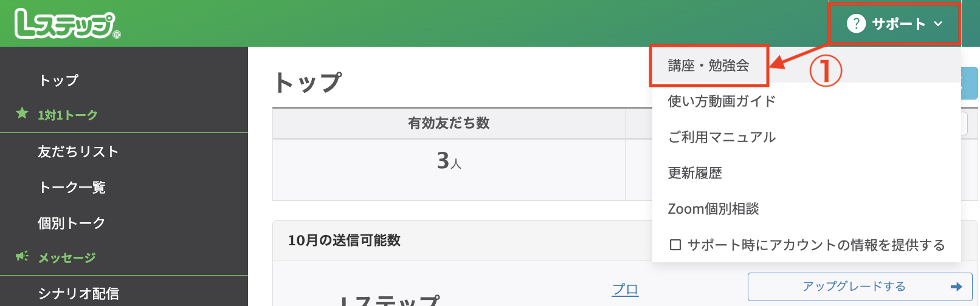The height and width of the screenshot is (306, 980).
Task: Click the アップグレードする button
Action: point(854,287)
